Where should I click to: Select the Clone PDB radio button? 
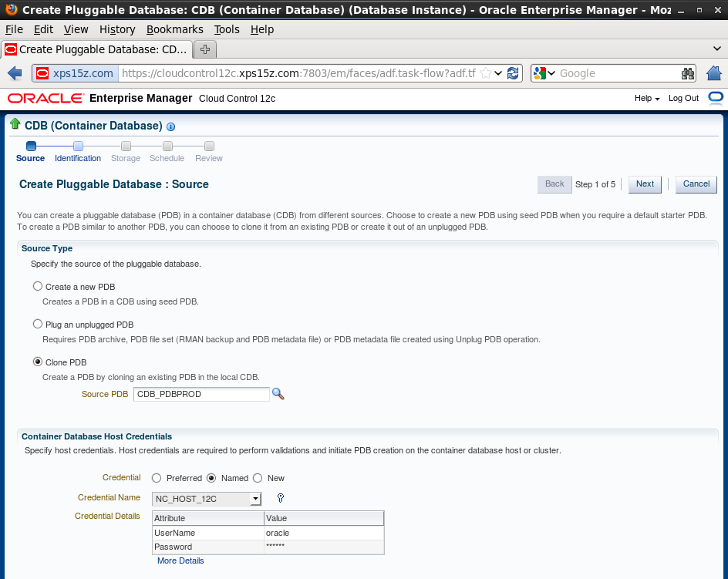[38, 362]
